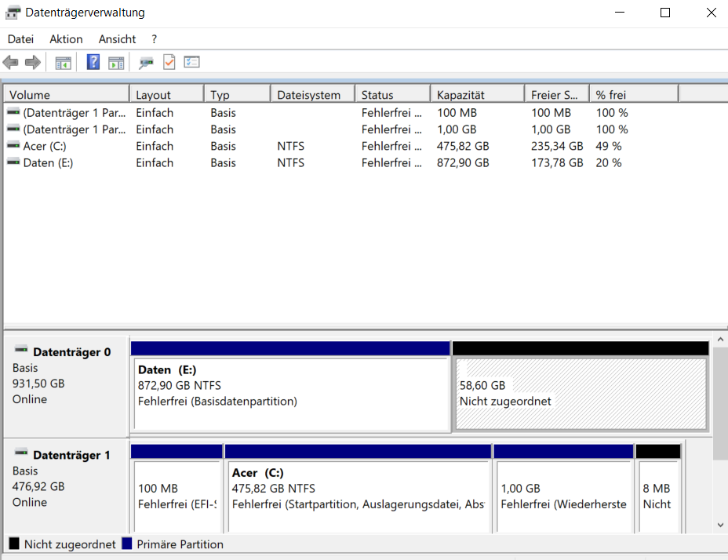Click the 20 % free cell
The image size is (728, 560).
coord(609,162)
